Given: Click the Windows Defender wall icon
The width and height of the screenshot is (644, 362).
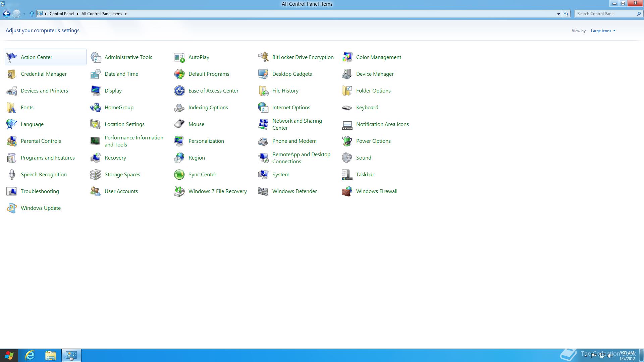Looking at the screenshot, I should [263, 191].
